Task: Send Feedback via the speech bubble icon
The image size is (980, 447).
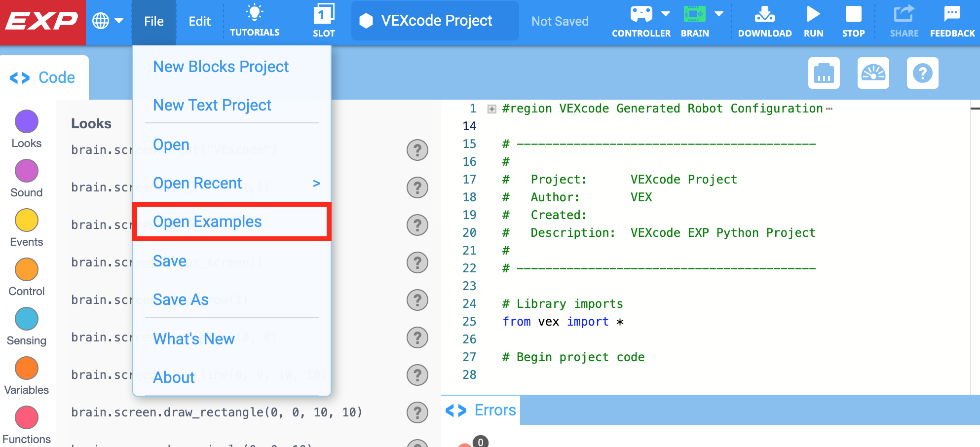Action: pos(951,20)
